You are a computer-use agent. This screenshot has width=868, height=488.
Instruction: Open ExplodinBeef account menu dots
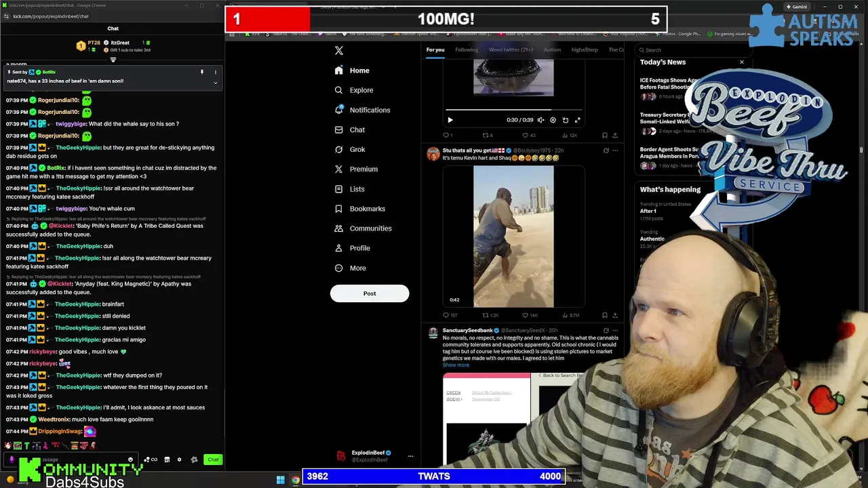pyautogui.click(x=410, y=456)
